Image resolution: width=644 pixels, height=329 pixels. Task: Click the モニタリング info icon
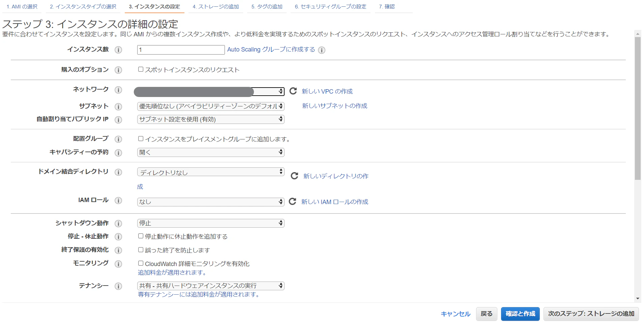click(118, 264)
